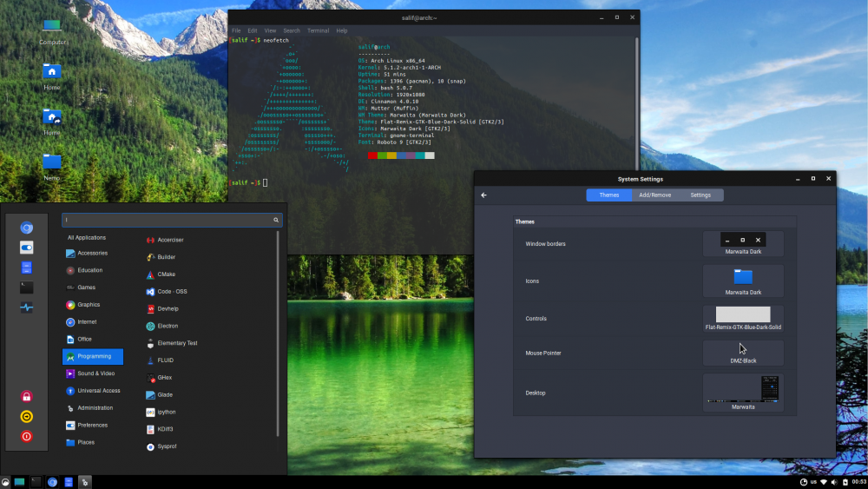
Task: Switch to the Settings tab in Themes
Action: (x=700, y=195)
